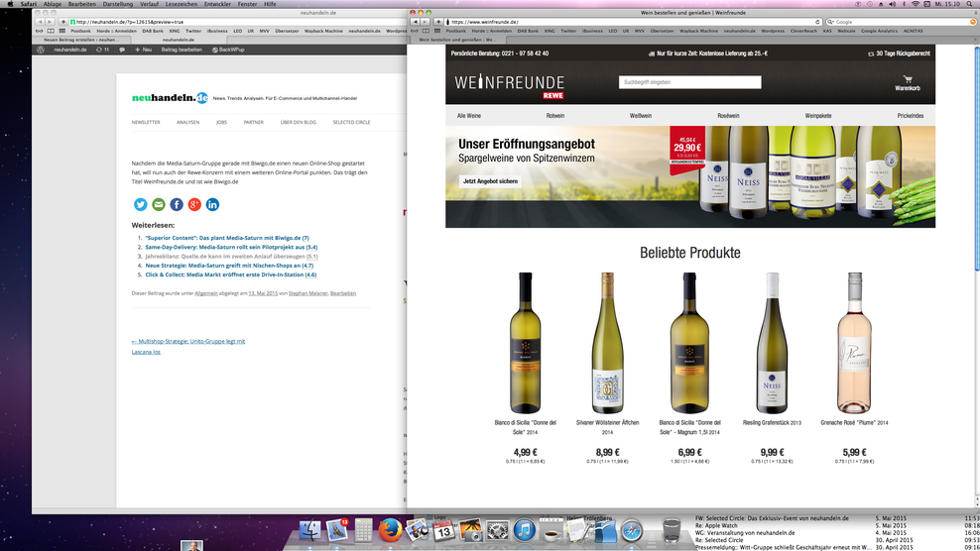The image size is (980, 551).
Task: Open Rotwein category in shop navigation
Action: (x=555, y=116)
